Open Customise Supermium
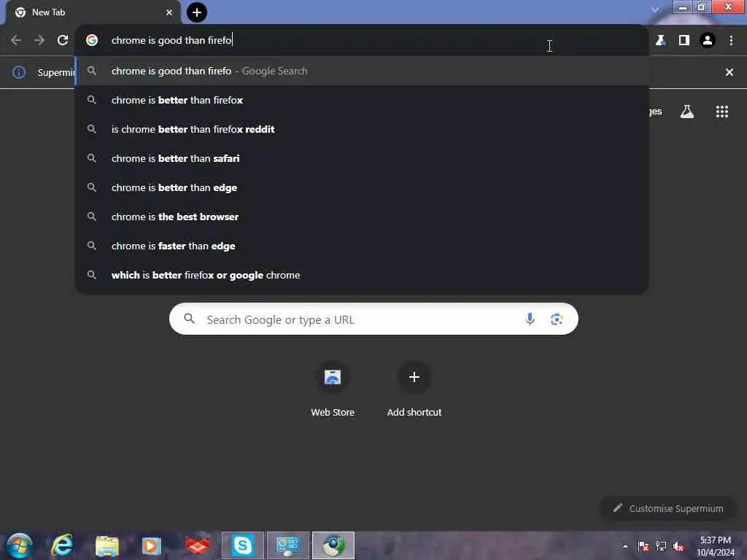Image resolution: width=747 pixels, height=560 pixels. (x=668, y=508)
